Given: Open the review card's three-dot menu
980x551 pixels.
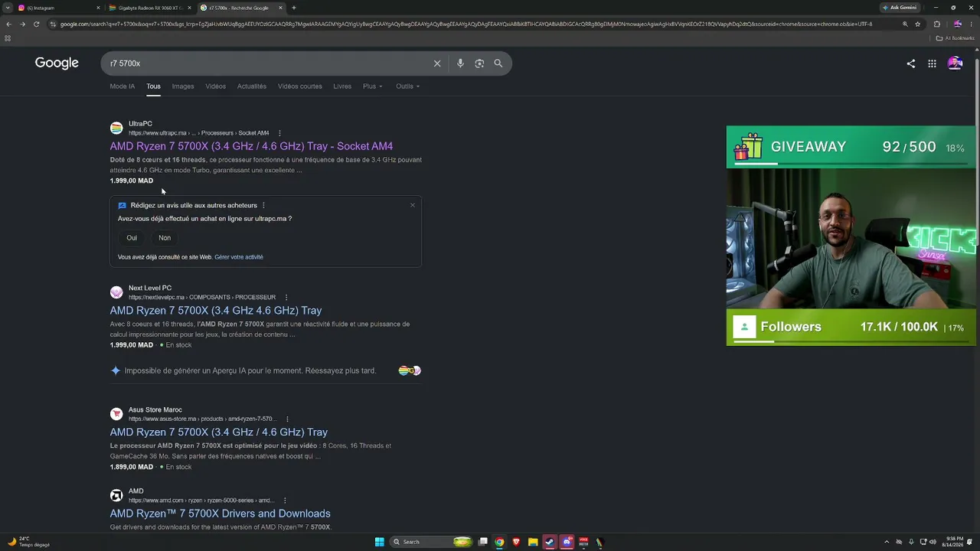Looking at the screenshot, I should [x=263, y=205].
